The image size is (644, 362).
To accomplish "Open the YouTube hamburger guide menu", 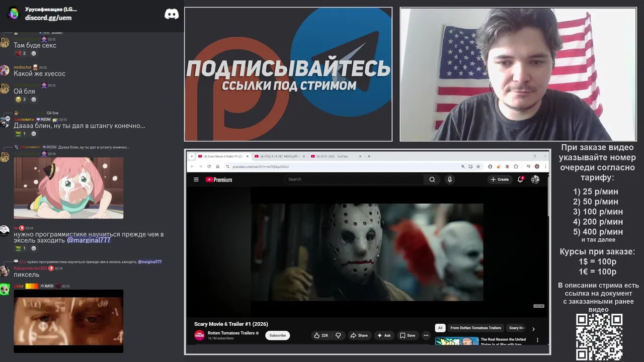I will point(196,179).
